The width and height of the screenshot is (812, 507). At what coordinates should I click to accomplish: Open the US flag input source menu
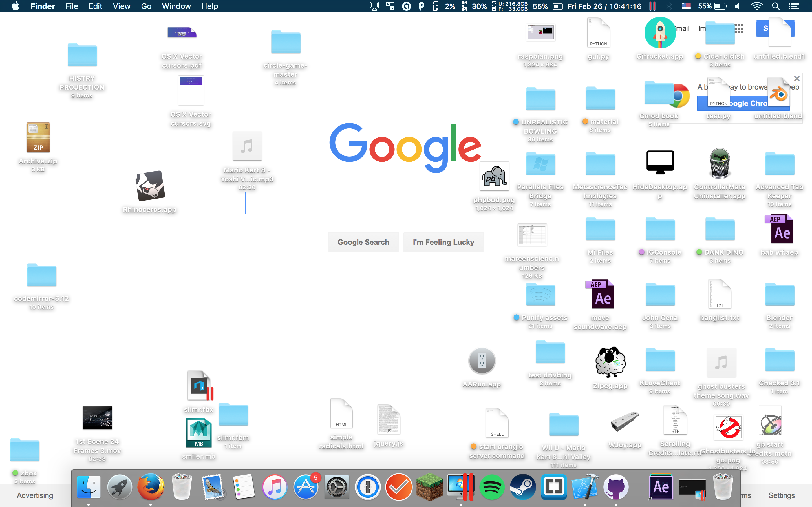(686, 6)
